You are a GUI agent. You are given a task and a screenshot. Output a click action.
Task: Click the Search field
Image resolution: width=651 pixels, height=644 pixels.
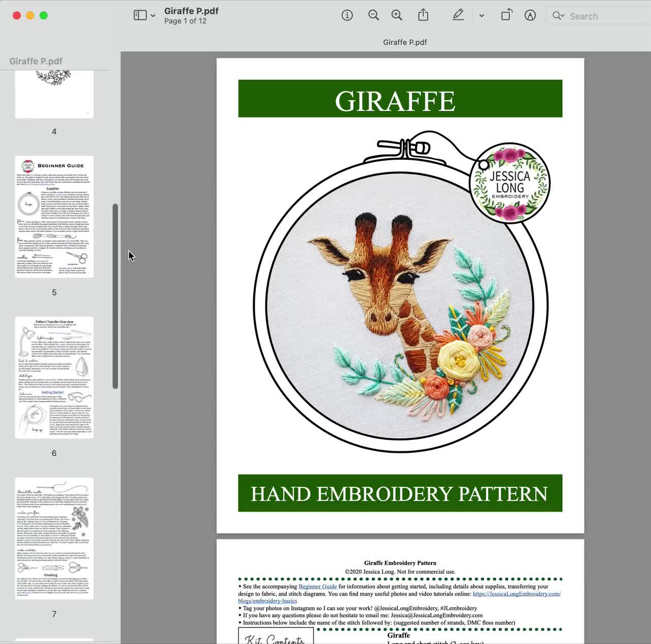point(600,16)
